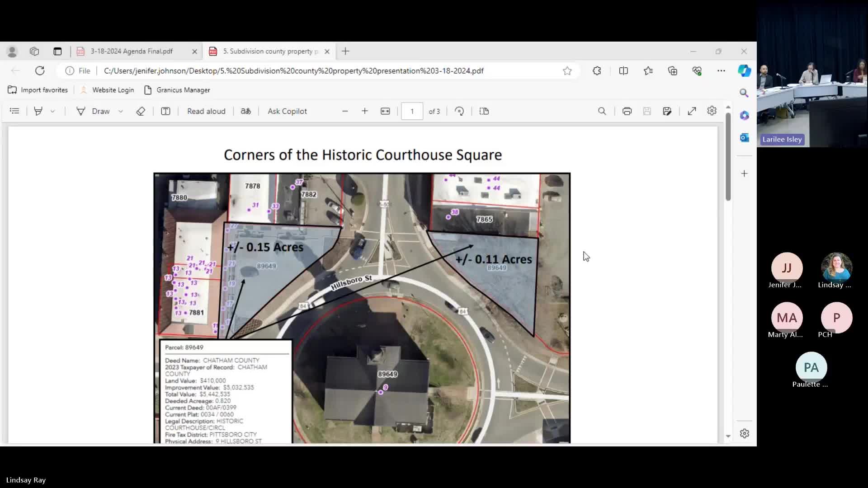The width and height of the screenshot is (868, 488).
Task: Open PDF toolbar settings gear
Action: pos(712,111)
